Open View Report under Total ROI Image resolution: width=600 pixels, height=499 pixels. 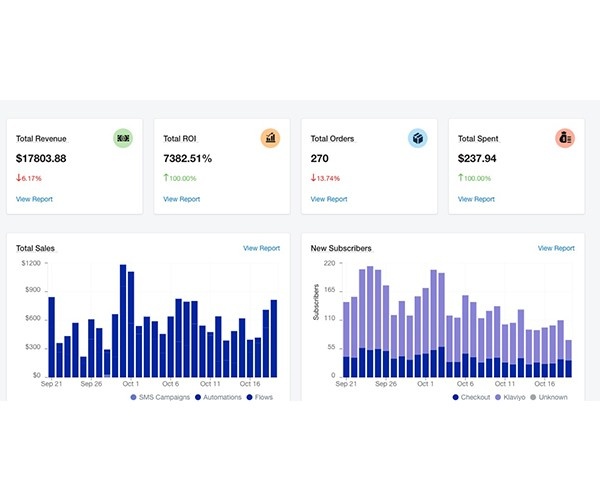tap(181, 199)
